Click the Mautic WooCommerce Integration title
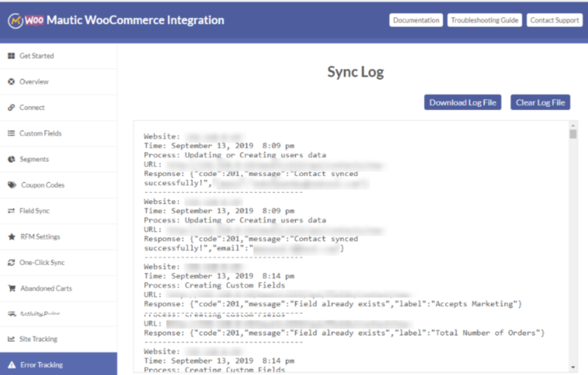Screen dimensions: 588x375 pos(135,20)
